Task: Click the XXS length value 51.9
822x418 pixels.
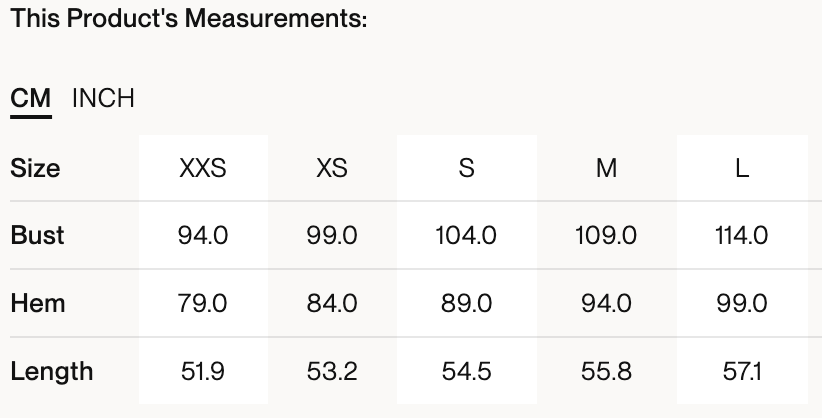Action: click(203, 371)
